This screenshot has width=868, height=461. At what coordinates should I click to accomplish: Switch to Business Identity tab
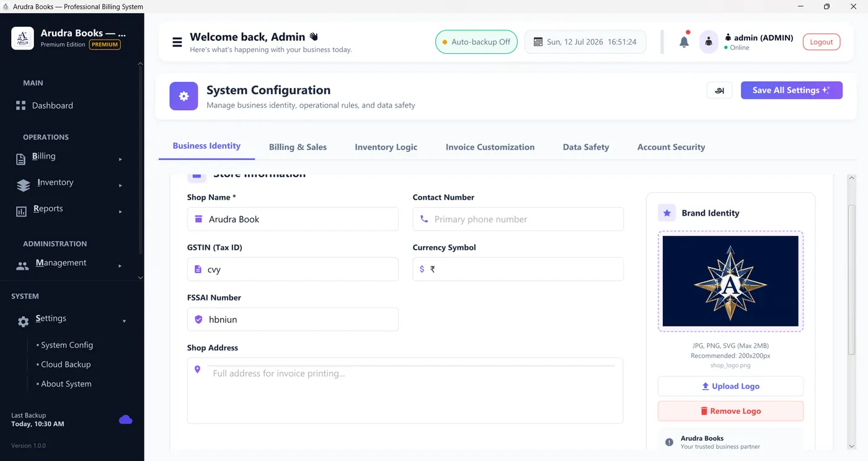click(206, 146)
